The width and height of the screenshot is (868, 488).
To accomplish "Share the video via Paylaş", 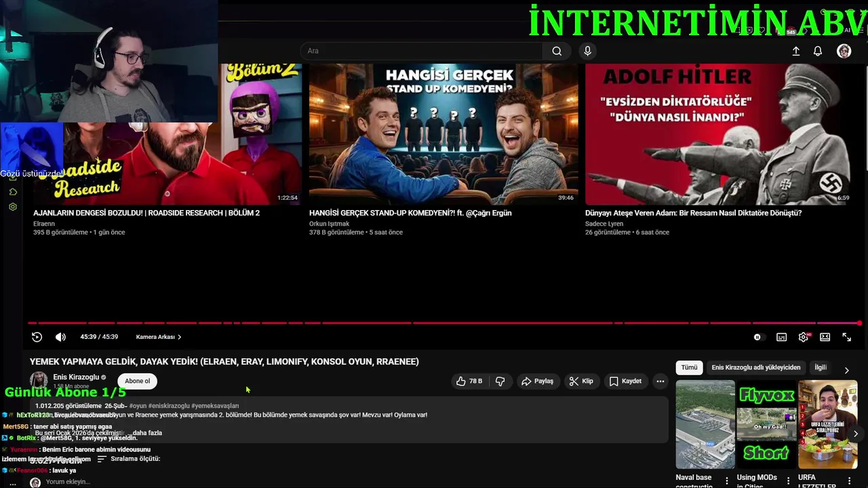I will (537, 381).
